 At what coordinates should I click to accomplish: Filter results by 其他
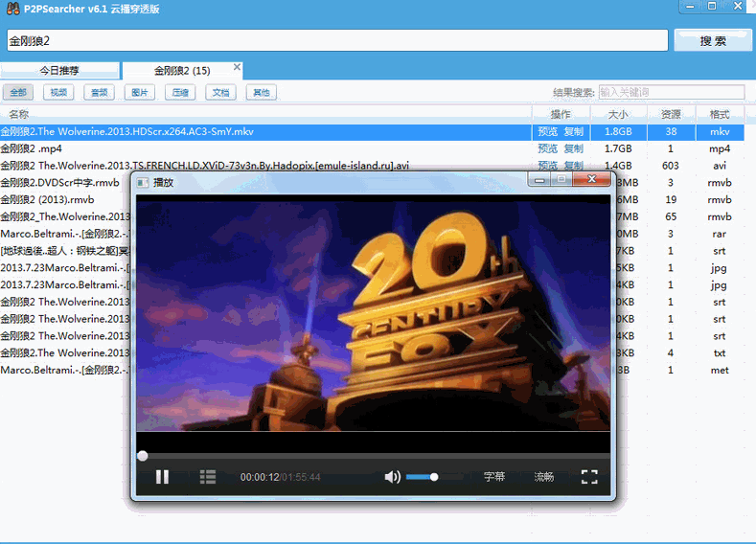(262, 92)
